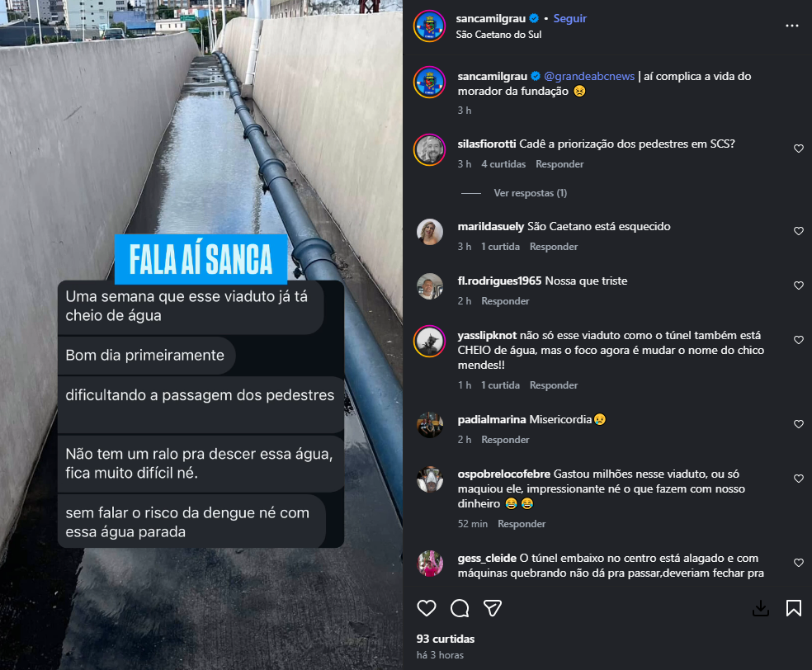Follow sancamilgrau via Seguir
This screenshot has height=670, width=812.
[569, 19]
